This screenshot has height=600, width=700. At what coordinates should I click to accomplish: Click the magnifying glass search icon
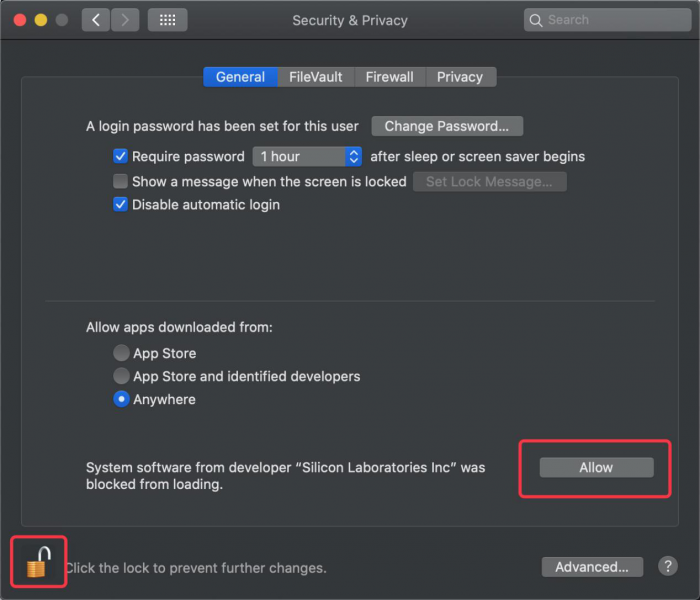535,20
